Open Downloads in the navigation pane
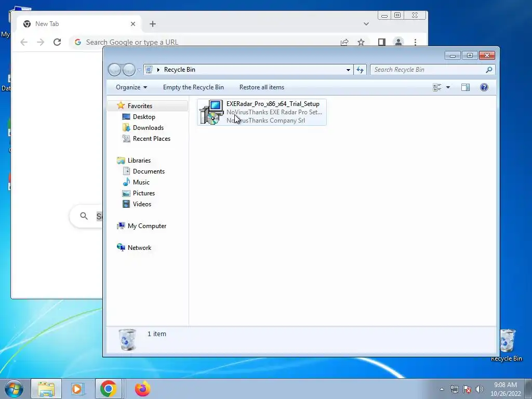The width and height of the screenshot is (532, 399). [148, 128]
